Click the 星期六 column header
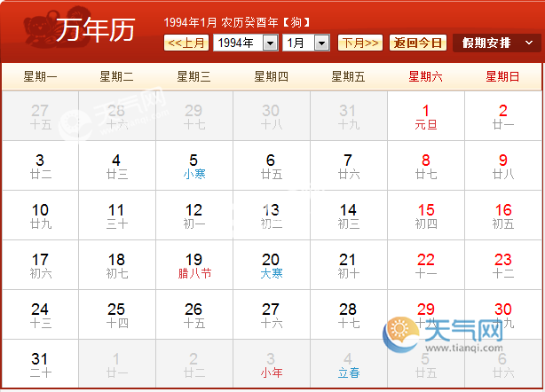545x392 pixels. click(x=425, y=77)
